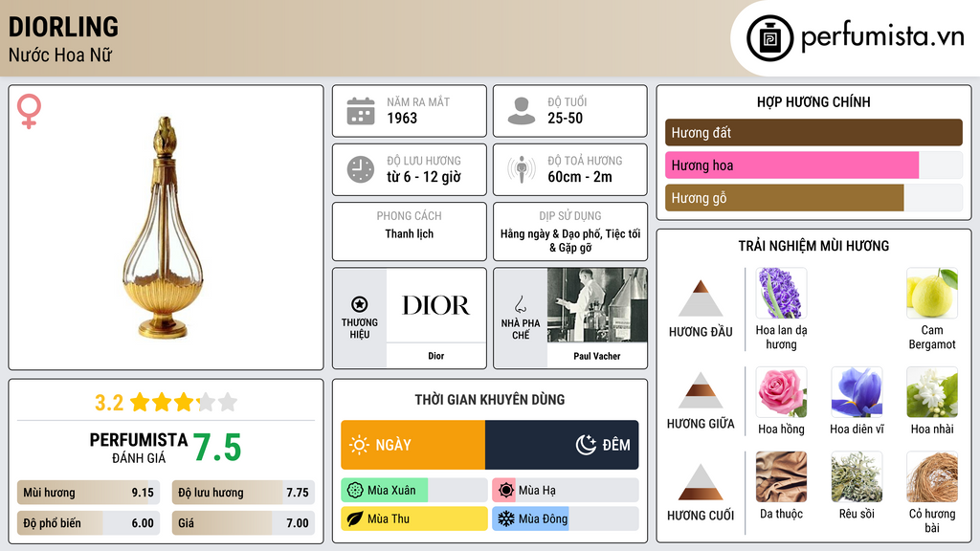This screenshot has width=980, height=551.
Task: Click the Mùi hương 9.15 score bar
Action: pos(89,493)
